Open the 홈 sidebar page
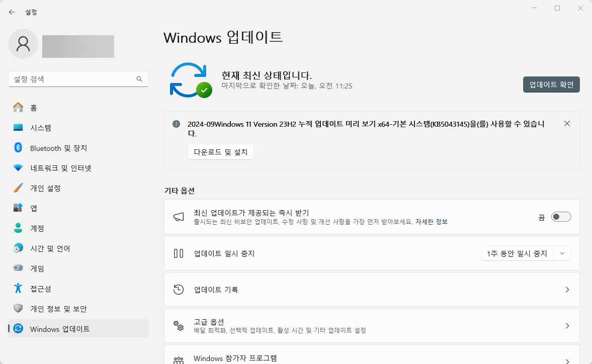 coord(78,108)
